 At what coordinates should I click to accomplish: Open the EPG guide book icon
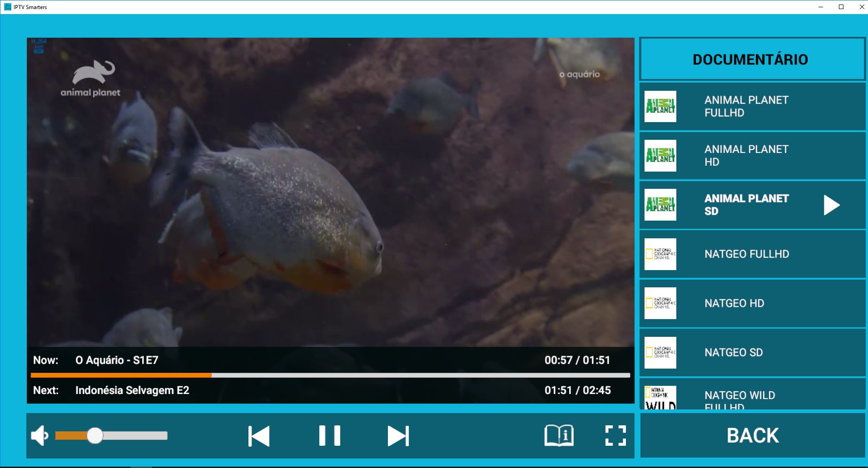click(x=559, y=436)
